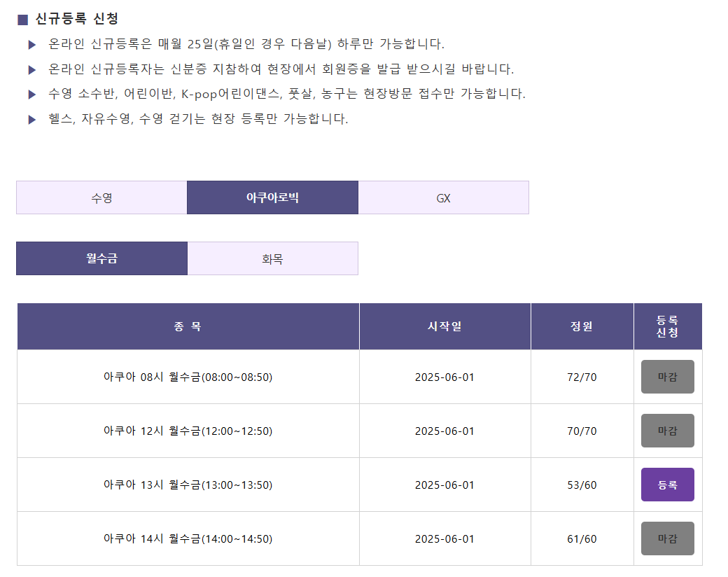
Task: Click the 53/60 capacity cell
Action: click(x=582, y=485)
